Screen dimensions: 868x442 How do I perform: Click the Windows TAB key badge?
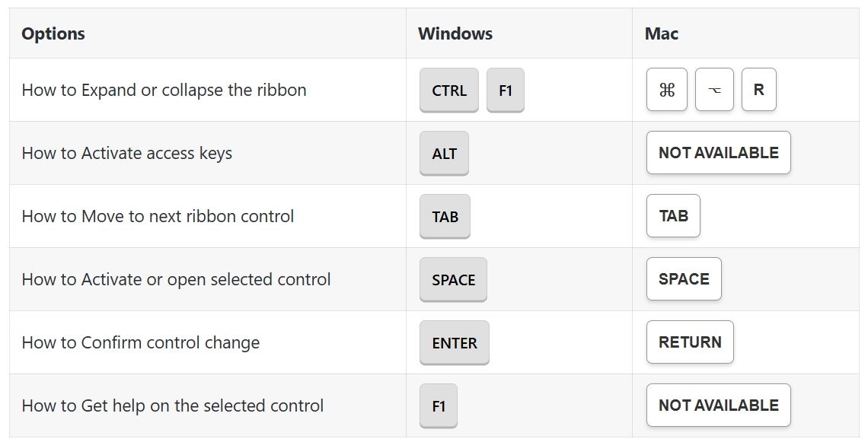[x=445, y=216]
